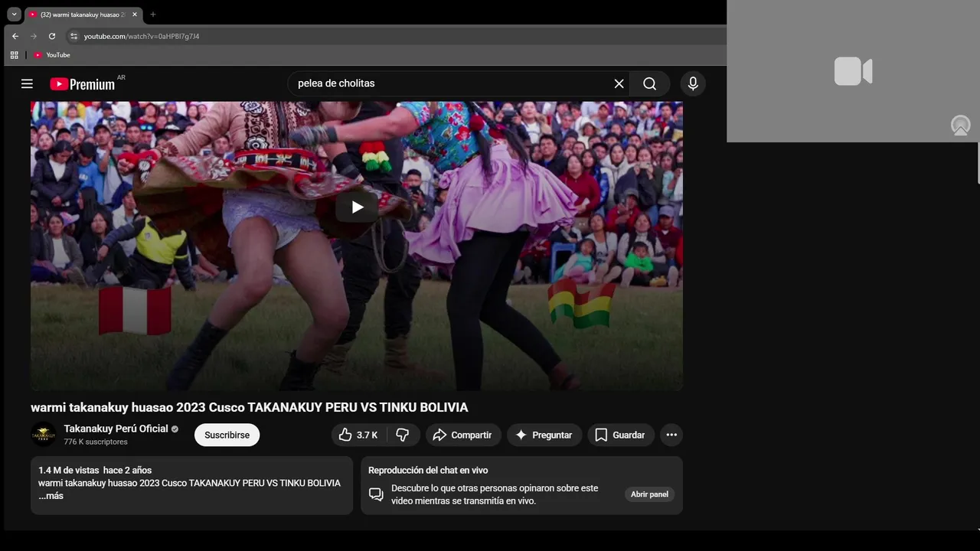980x551 pixels.
Task: Go back with browser back arrow
Action: (15, 36)
